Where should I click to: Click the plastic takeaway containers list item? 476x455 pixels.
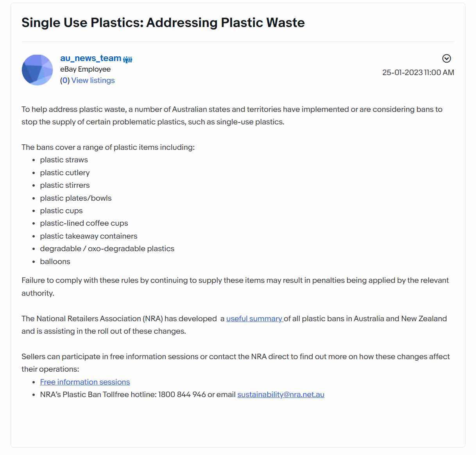tap(89, 236)
